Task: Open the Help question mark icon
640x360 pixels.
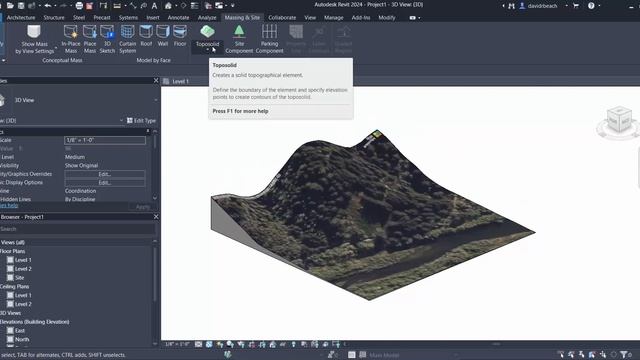Action: pyautogui.click(x=591, y=5)
